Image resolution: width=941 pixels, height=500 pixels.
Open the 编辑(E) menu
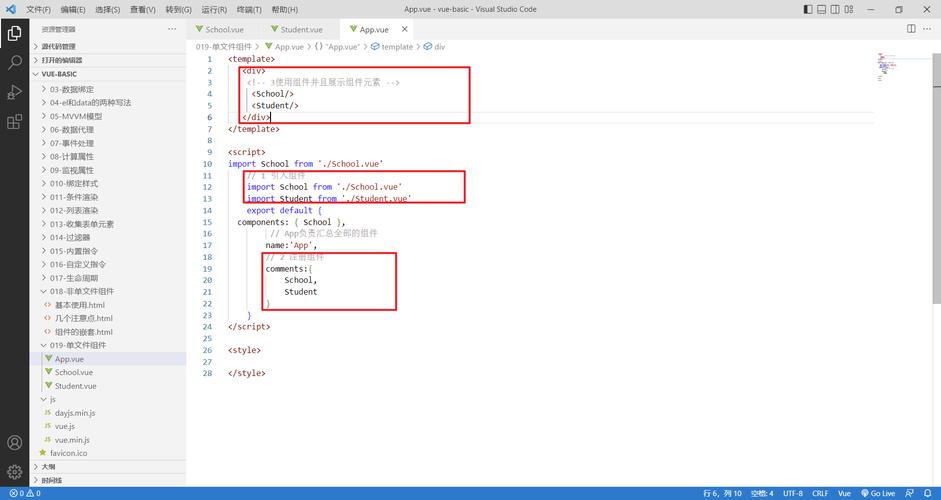pos(73,10)
